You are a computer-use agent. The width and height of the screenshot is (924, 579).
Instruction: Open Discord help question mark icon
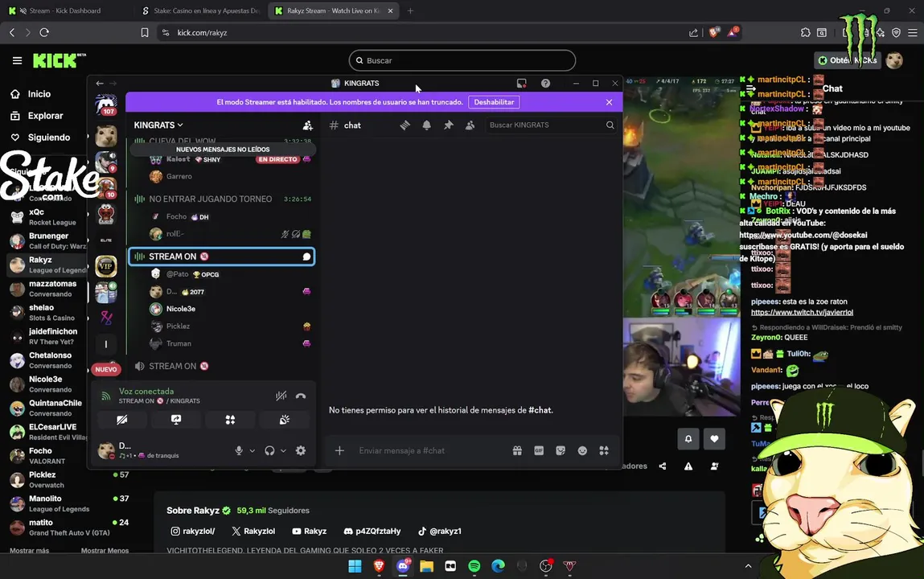point(546,83)
